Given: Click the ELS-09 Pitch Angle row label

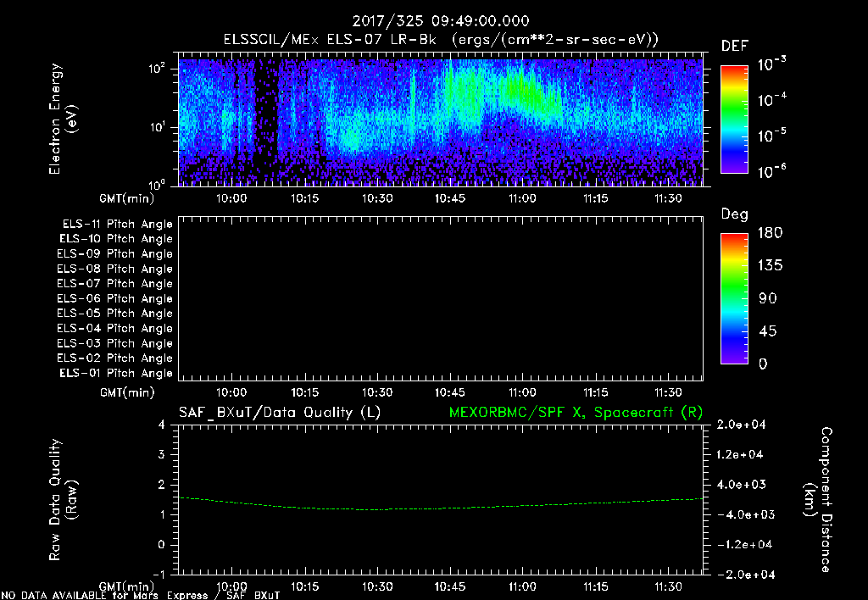Looking at the screenshot, I should click(x=114, y=254).
